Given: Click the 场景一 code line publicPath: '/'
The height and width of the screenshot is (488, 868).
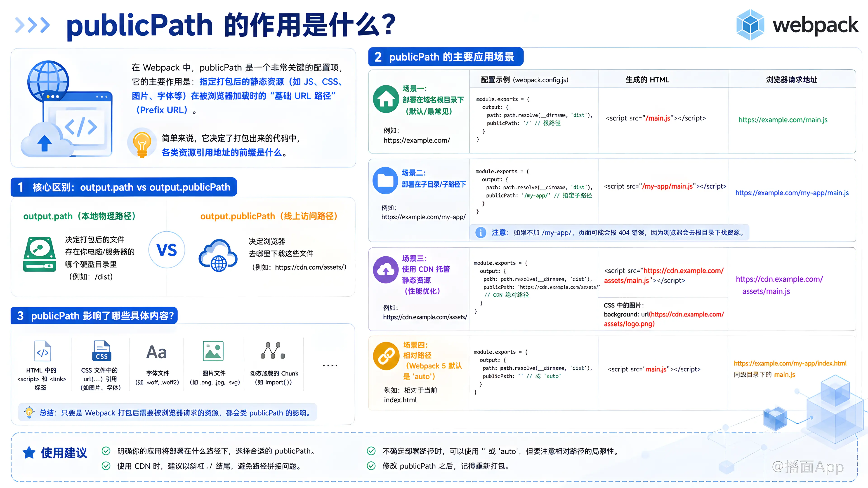Looking at the screenshot, I should pos(524,123).
